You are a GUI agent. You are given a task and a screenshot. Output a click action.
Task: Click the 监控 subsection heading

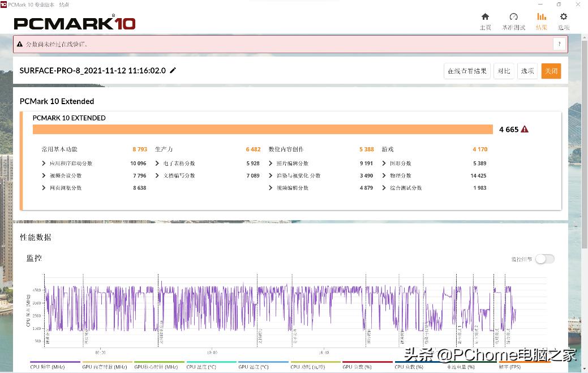pos(34,258)
